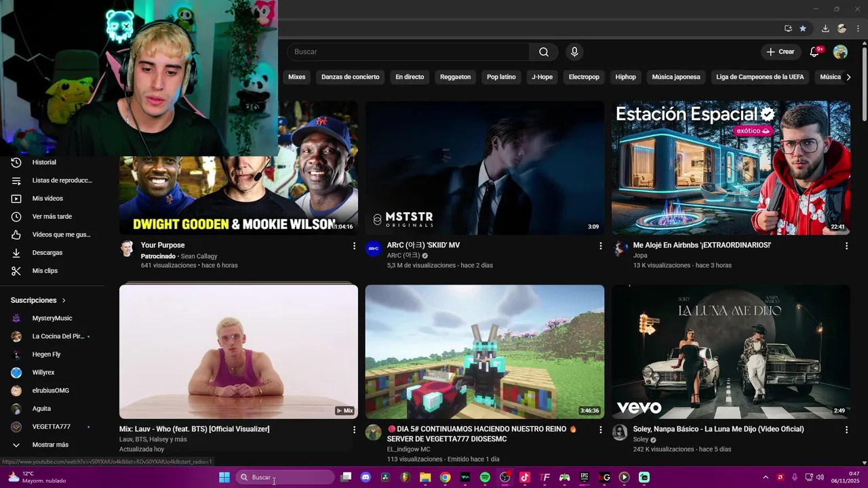868x488 pixels.
Task: Play Estación Espacial Airbnb thumbnail
Action: coord(731,168)
